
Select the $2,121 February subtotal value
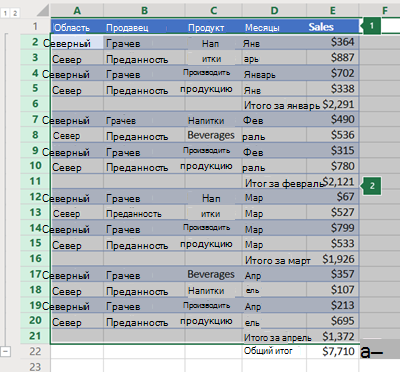(x=339, y=182)
